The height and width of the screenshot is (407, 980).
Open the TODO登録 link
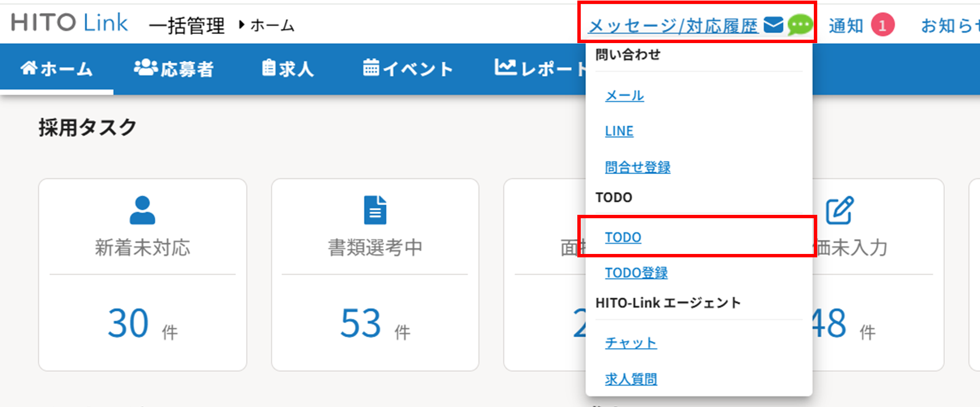(636, 273)
